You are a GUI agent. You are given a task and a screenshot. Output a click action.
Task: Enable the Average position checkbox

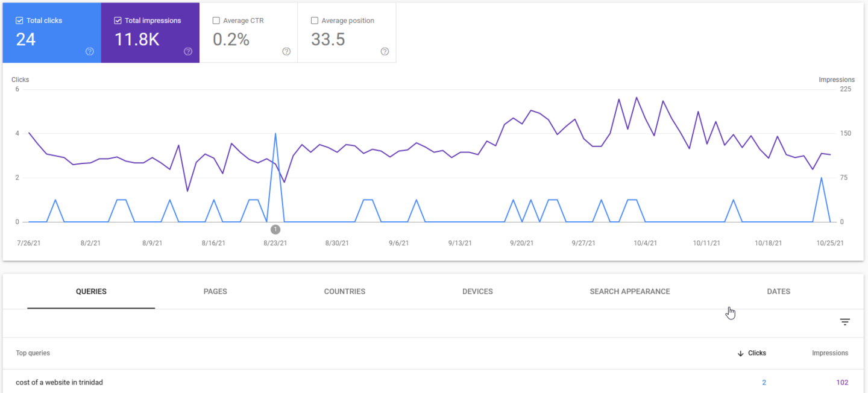pos(314,20)
